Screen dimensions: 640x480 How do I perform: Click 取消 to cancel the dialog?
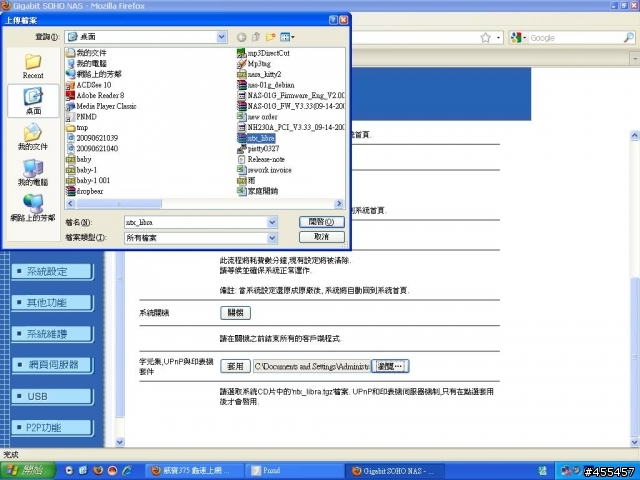tap(322, 237)
